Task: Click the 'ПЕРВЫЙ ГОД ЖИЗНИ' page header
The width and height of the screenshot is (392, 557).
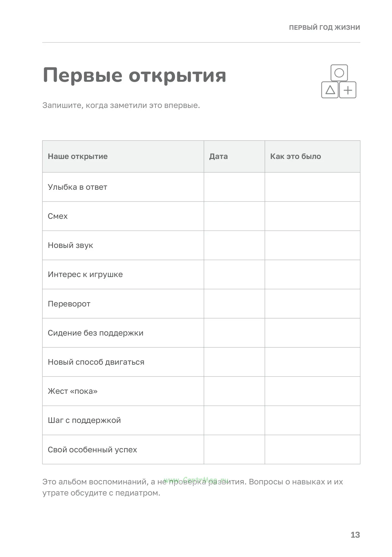Action: 324,27
